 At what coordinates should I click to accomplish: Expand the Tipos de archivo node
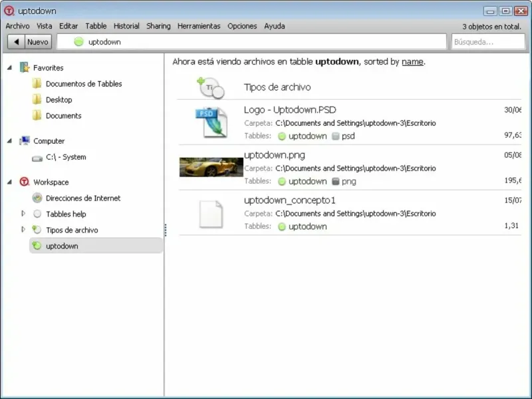tap(23, 229)
